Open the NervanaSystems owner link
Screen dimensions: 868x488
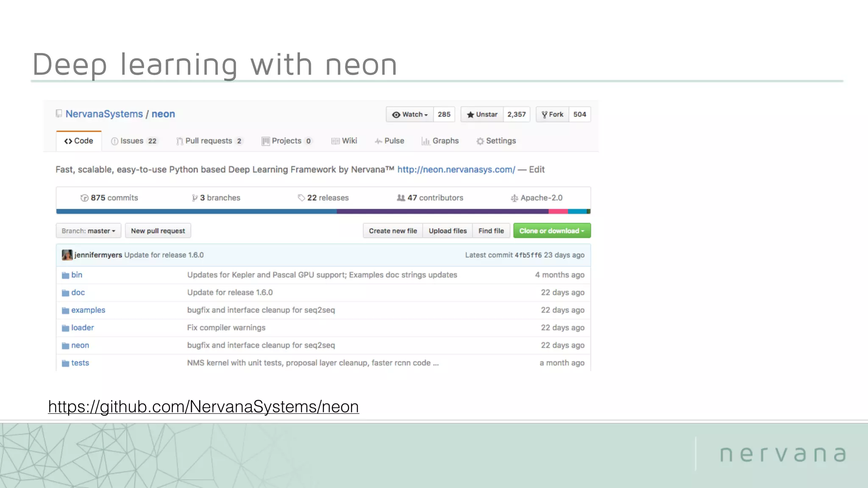point(104,114)
